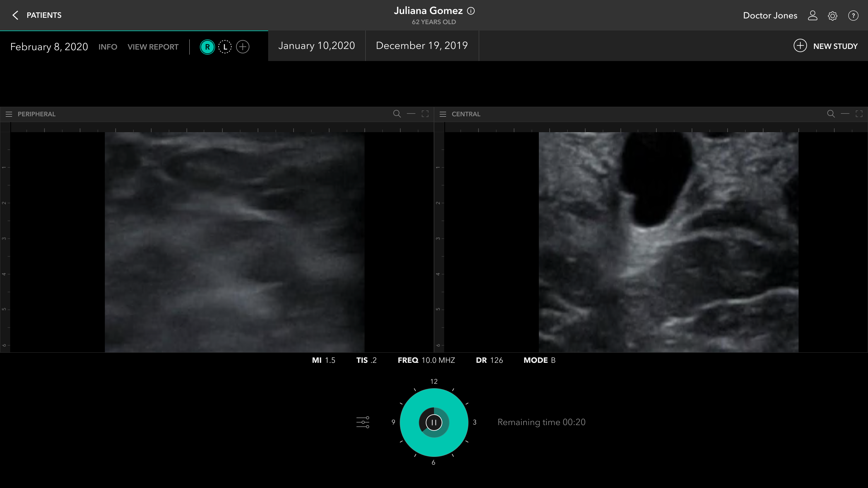The height and width of the screenshot is (488, 868).
Task: Switch to December 19, 2019 study tab
Action: click(422, 46)
